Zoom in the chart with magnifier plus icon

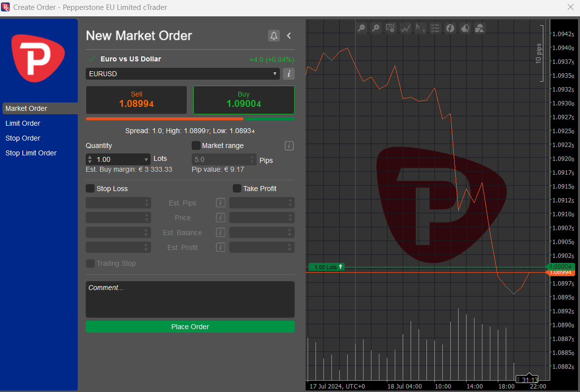[x=376, y=28]
